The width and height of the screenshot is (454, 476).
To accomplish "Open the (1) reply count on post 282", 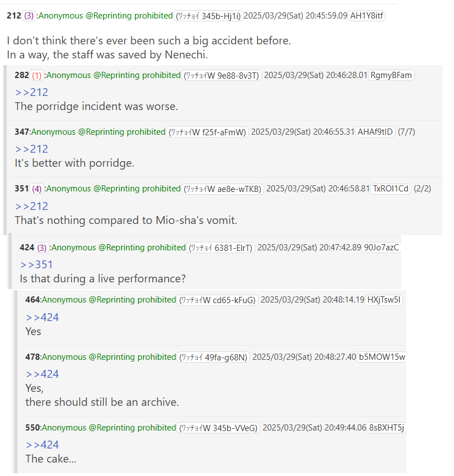I will point(37,75).
